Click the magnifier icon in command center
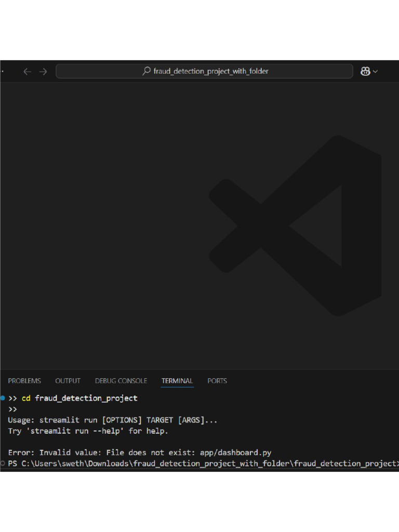 [147, 71]
